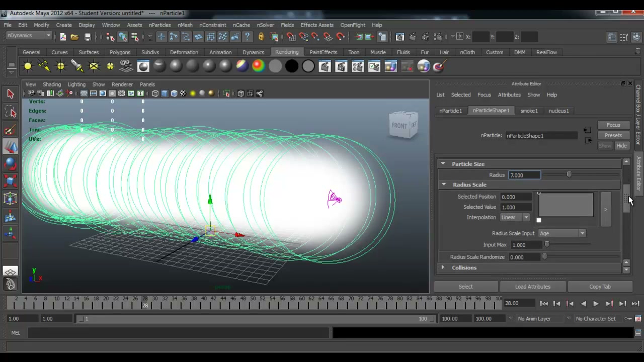Open the nDynamics menu set dropdown
This screenshot has height=362, width=644.
29,36
